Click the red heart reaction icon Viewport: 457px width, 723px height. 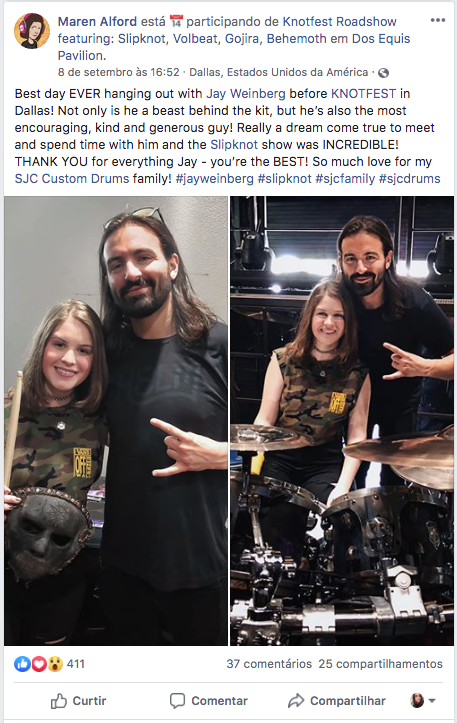[38, 664]
